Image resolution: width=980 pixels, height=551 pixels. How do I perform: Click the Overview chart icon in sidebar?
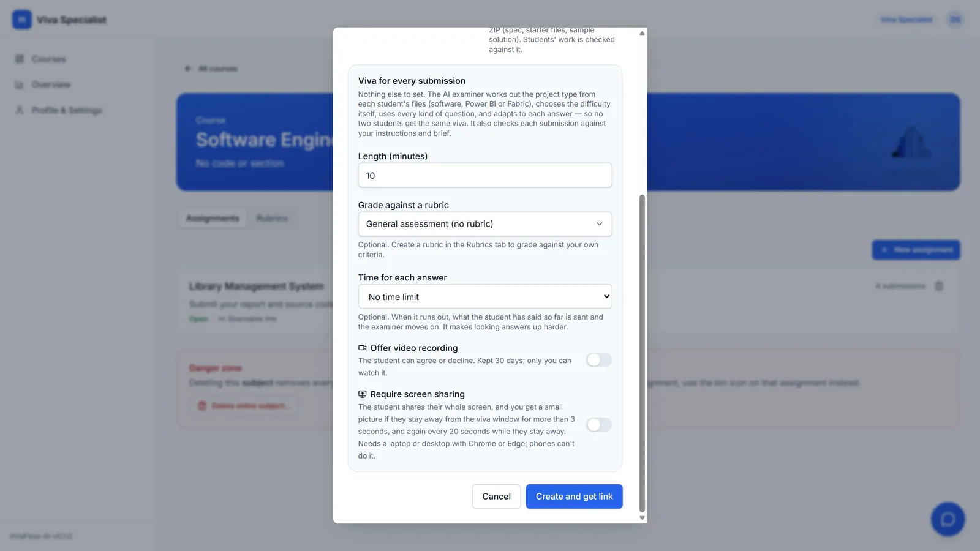(20, 84)
